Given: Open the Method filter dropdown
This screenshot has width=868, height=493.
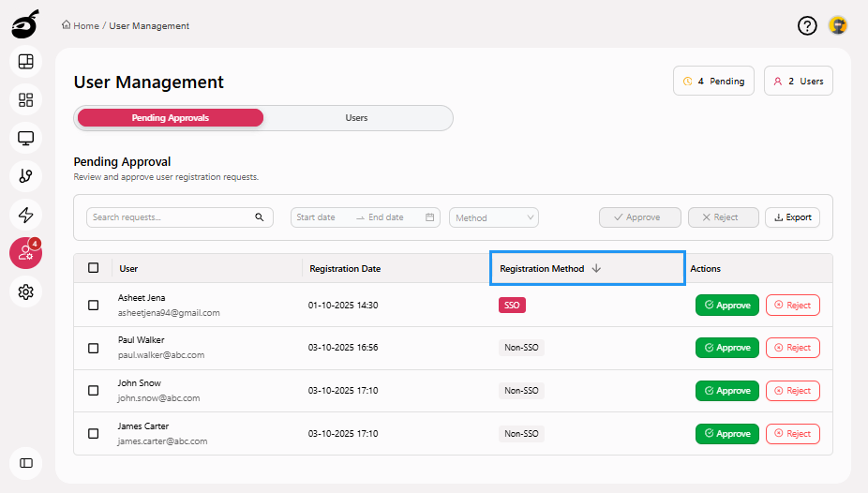Looking at the screenshot, I should [x=494, y=217].
